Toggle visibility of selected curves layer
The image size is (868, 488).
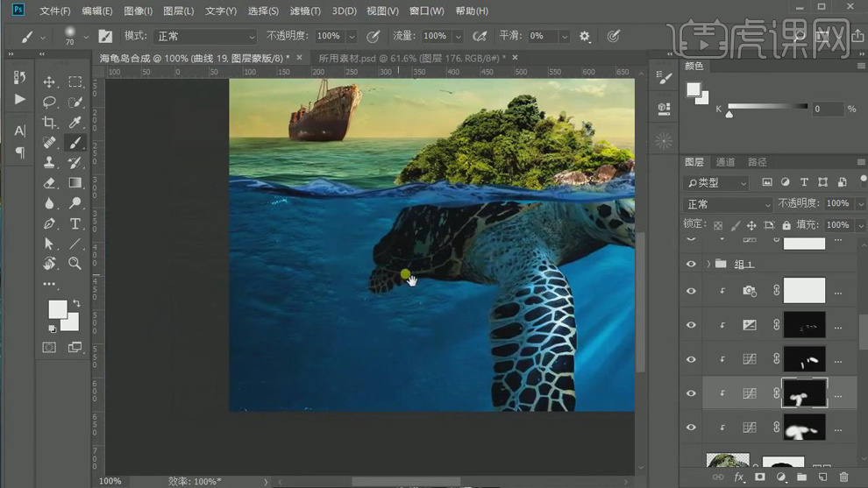tap(691, 393)
